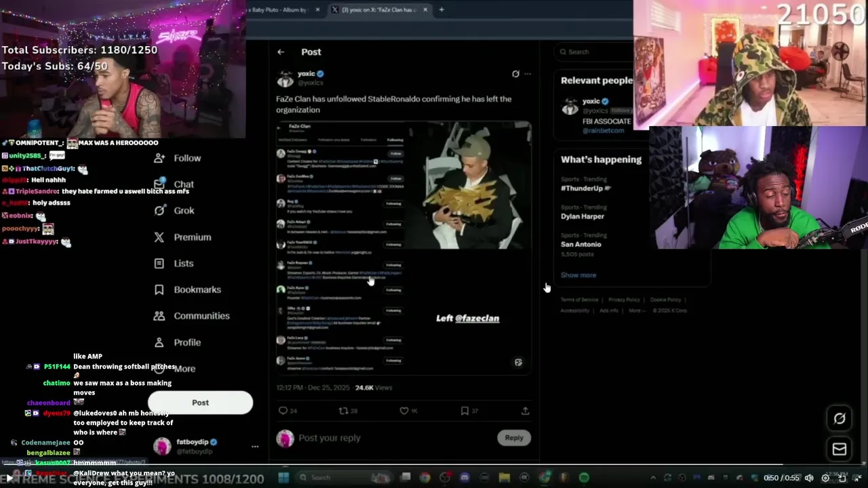Click the post timestamp 12:12 PM Dec 25

click(x=314, y=388)
